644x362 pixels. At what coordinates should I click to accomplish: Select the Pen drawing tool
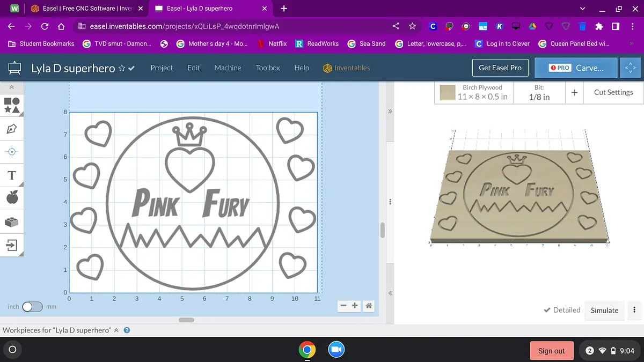(x=12, y=129)
